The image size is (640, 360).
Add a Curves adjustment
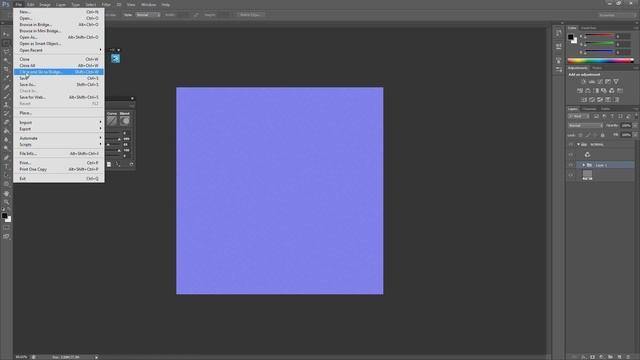tap(600, 82)
